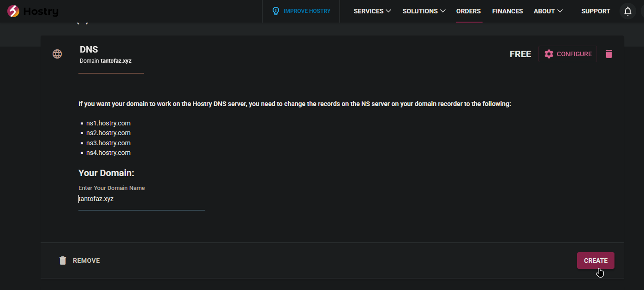The image size is (644, 290).
Task: Click the Hostry logo icon
Action: [13, 11]
